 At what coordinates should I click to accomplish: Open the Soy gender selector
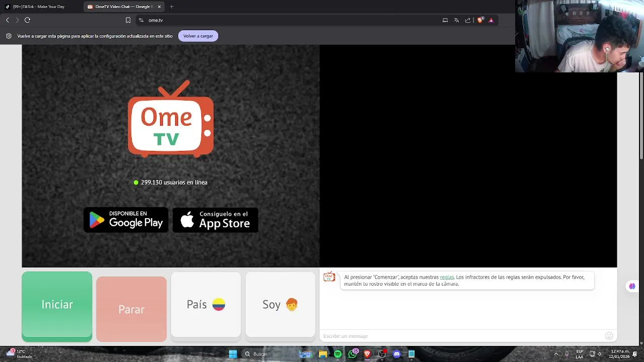pyautogui.click(x=280, y=305)
